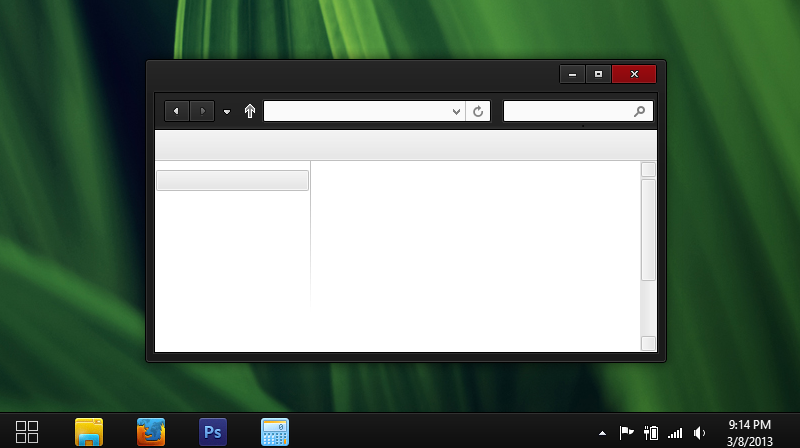Open network signal tray icon

675,434
